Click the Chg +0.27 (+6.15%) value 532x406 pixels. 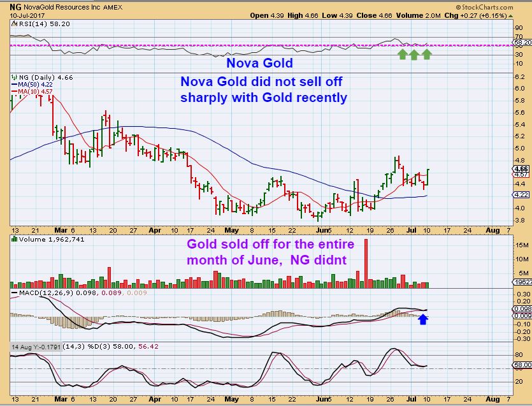pos(476,15)
